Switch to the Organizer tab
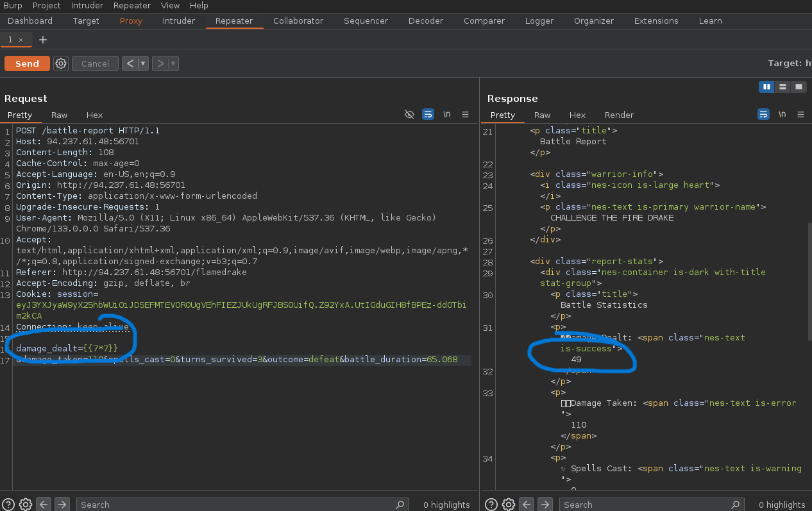 click(x=594, y=21)
